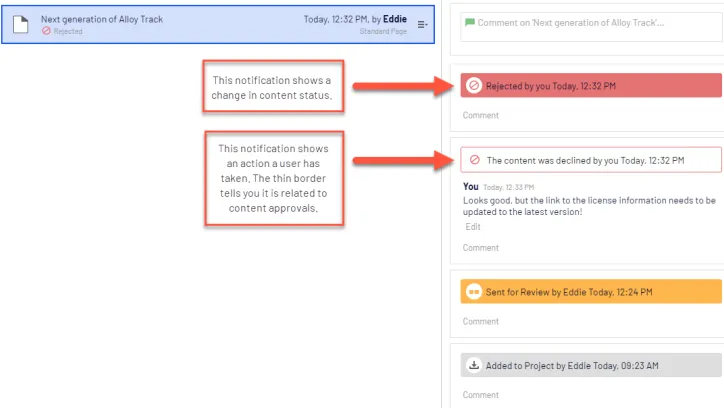Screen dimensions: 724x408
Task: Click the content declined prohibition icon
Action: pyautogui.click(x=475, y=160)
